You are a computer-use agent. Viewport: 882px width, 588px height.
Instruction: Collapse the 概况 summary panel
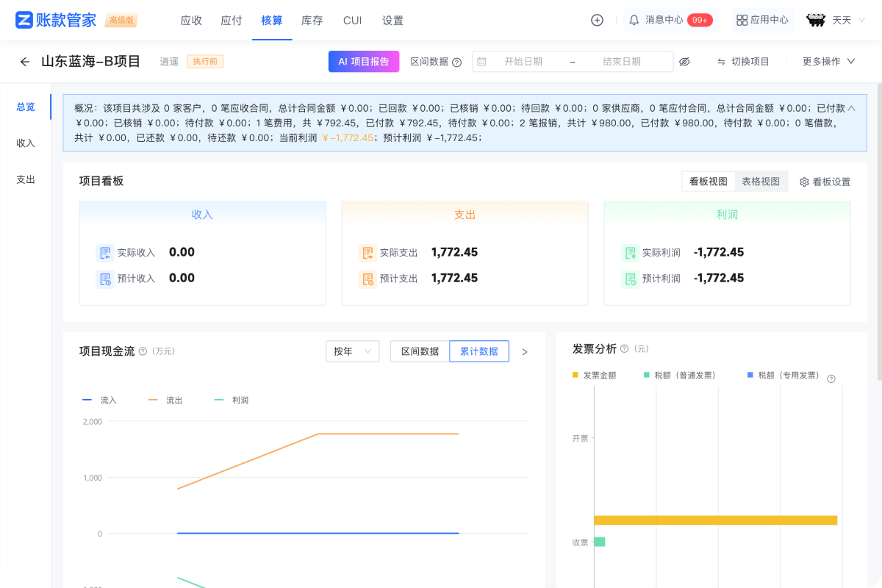click(x=851, y=108)
